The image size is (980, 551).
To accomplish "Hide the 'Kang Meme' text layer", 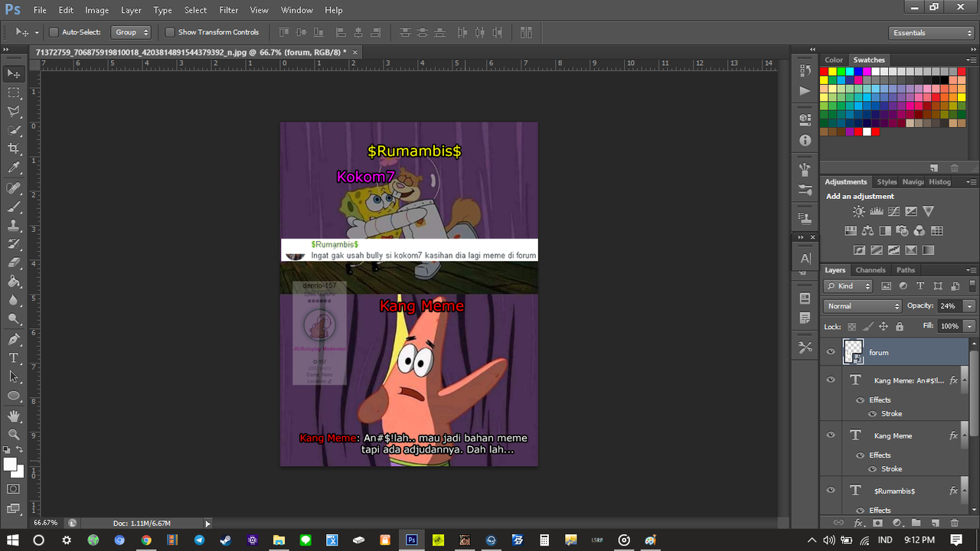I will coord(831,435).
